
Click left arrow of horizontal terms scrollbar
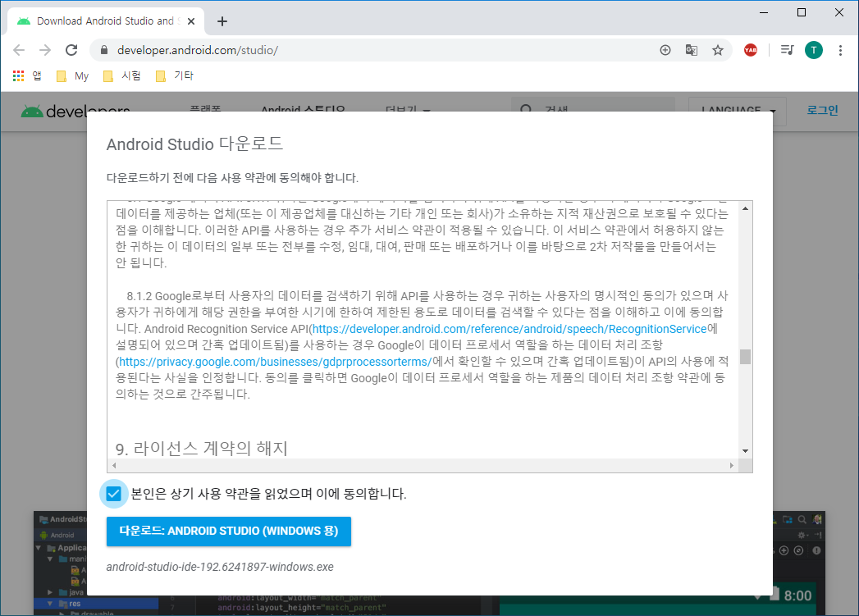pyautogui.click(x=114, y=465)
